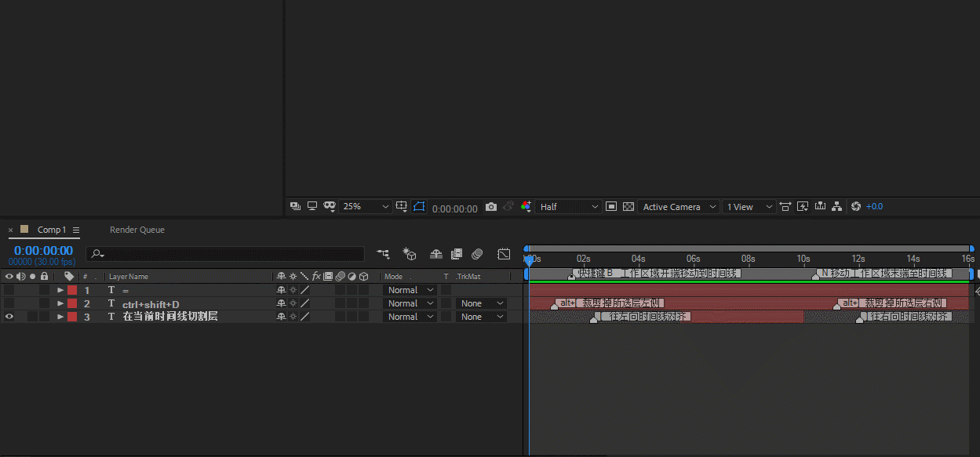Select the layer named ctrl+shift+D
This screenshot has width=980, height=457.
(151, 304)
